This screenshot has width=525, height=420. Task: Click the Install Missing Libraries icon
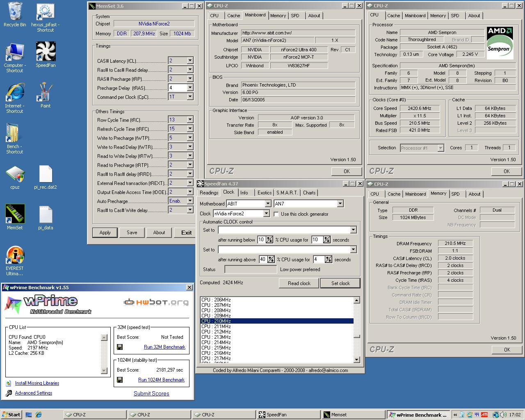(x=9, y=383)
